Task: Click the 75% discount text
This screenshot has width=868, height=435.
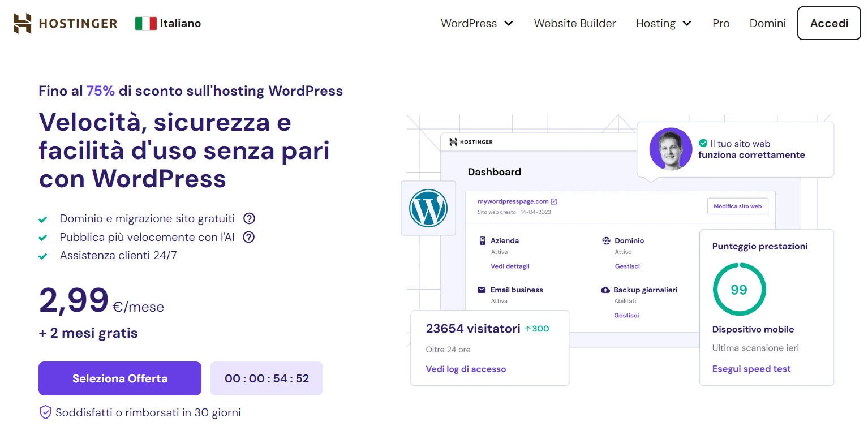Action: click(101, 91)
